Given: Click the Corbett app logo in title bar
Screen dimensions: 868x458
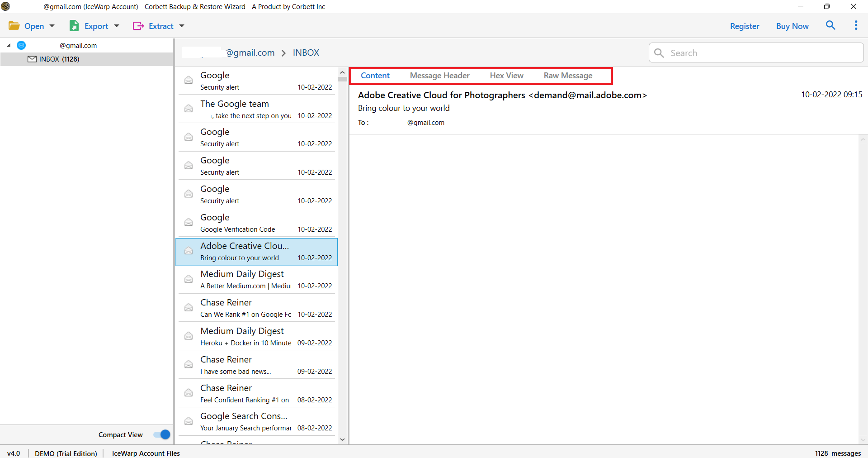Looking at the screenshot, I should click(5, 6).
